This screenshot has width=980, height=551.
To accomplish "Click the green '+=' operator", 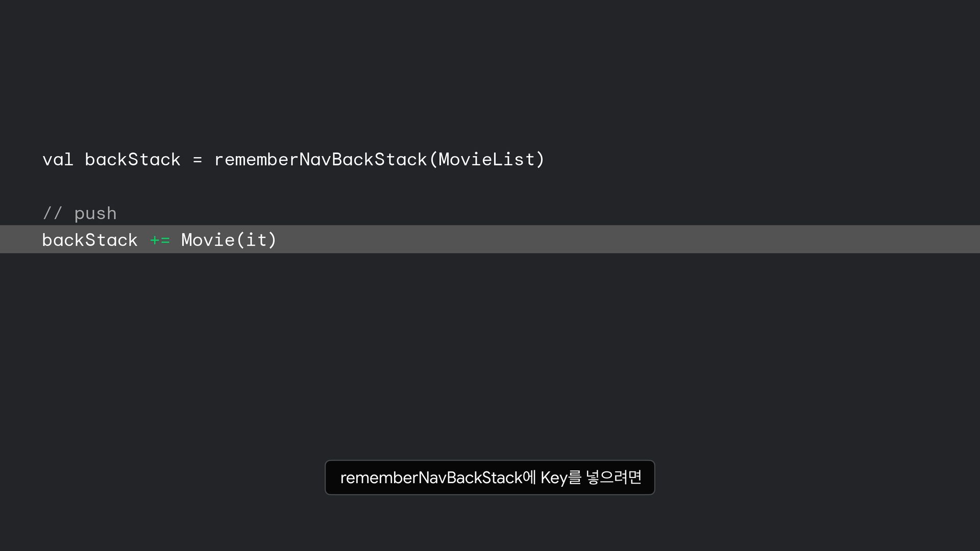I will 160,240.
